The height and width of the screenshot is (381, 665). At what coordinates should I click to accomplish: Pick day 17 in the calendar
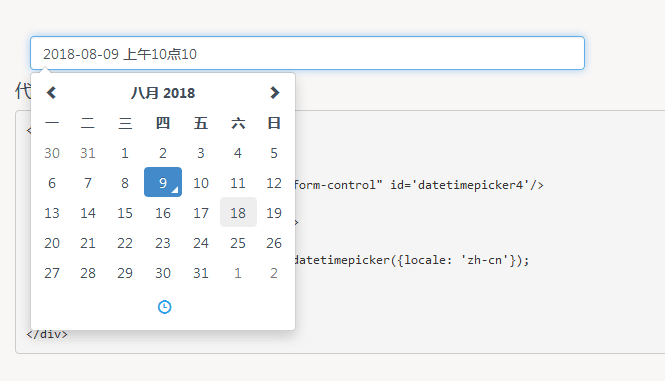click(x=201, y=213)
